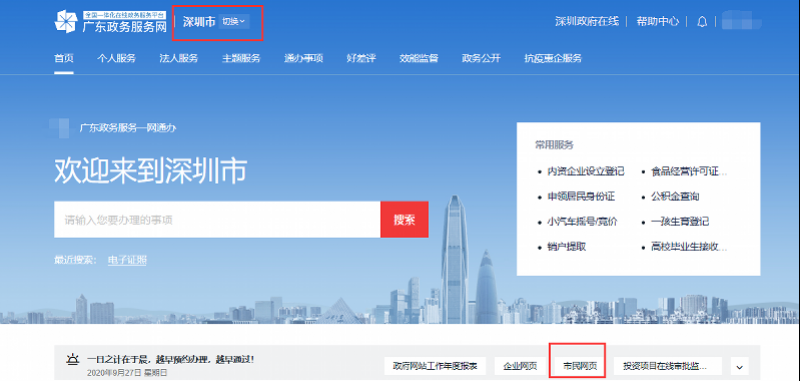Viewport: 800px width, 381px height.
Task: Open the recent search 电子证照 link
Action: point(127,260)
